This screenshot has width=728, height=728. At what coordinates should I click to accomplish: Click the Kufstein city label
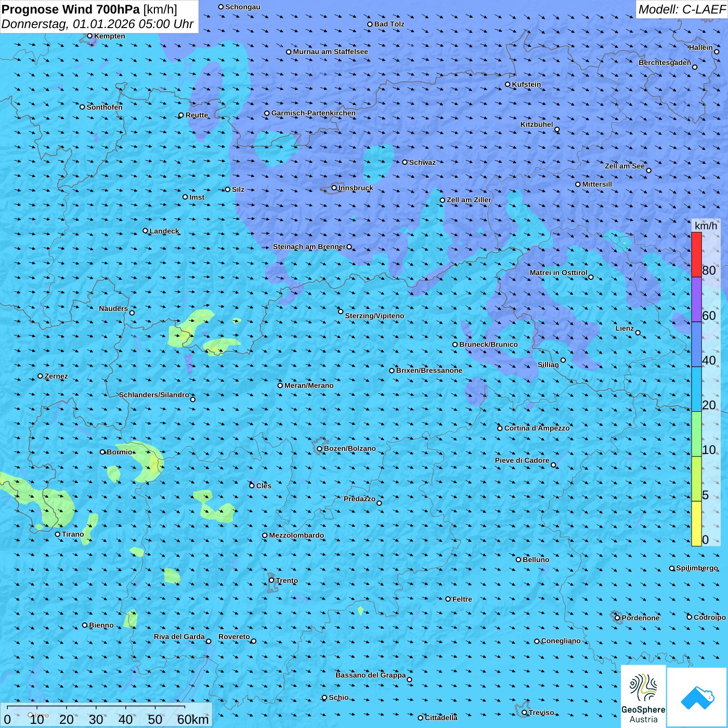coord(526,84)
